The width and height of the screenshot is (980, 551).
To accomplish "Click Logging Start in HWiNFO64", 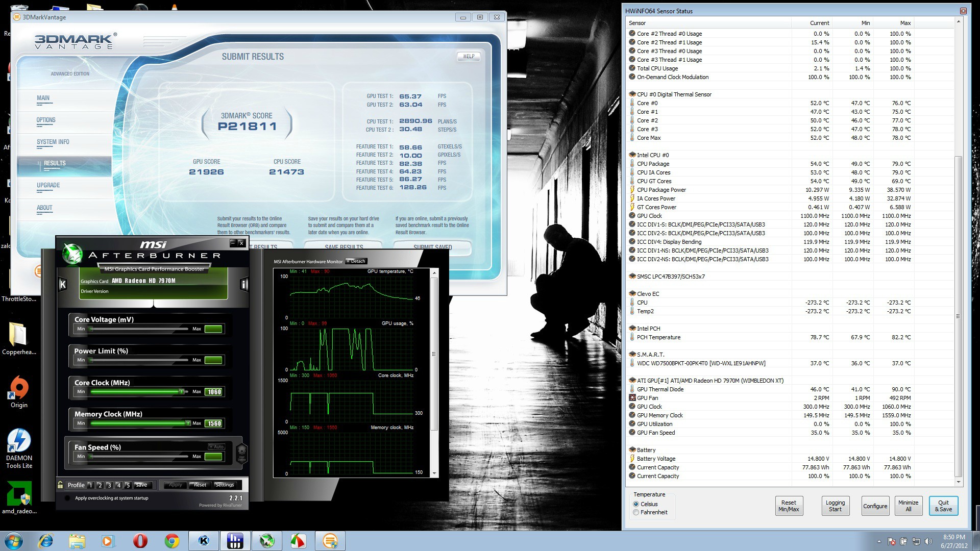I will [x=836, y=506].
